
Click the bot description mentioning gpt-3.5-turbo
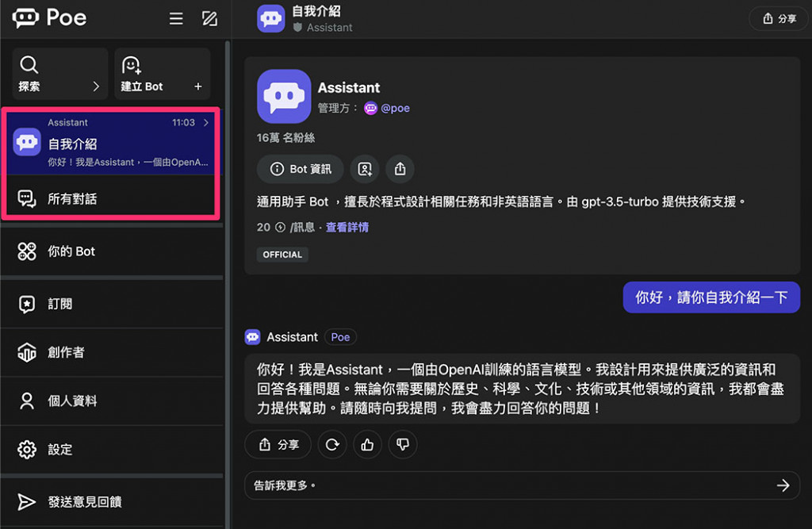coord(501,201)
